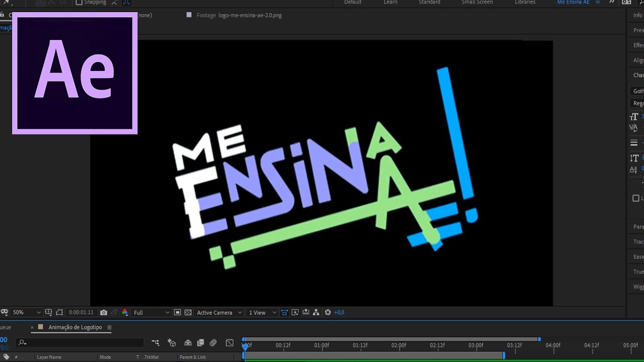This screenshot has width=644, height=362.
Task: Toggle Frame Blending icon in timeline
Action: pos(200,343)
